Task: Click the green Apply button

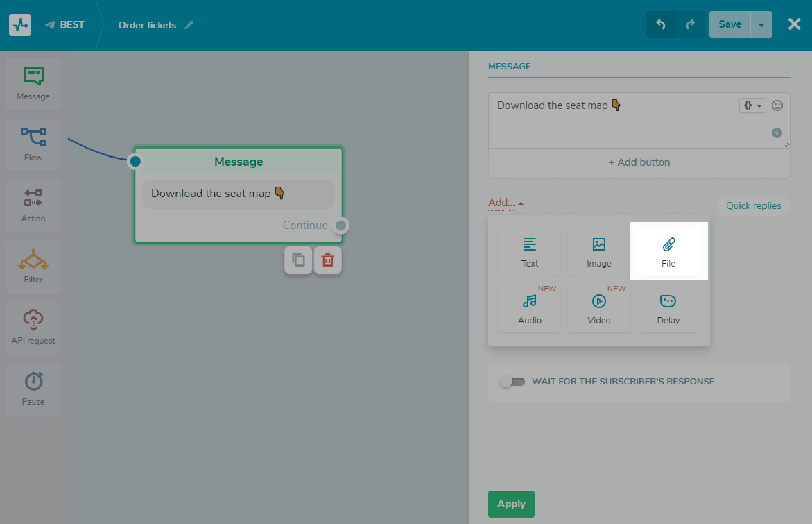Action: point(511,504)
